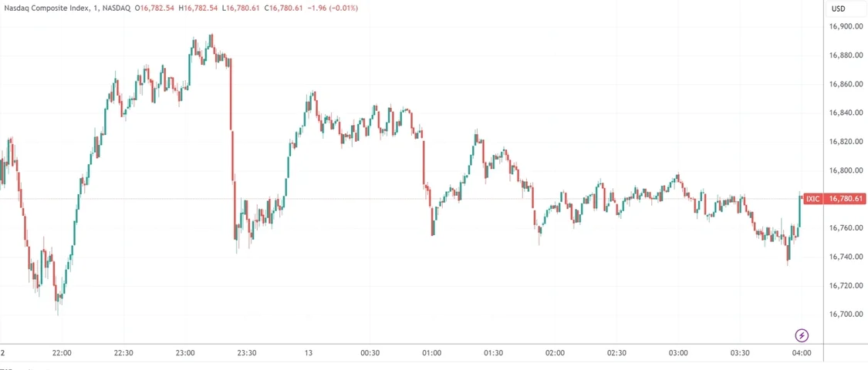Click the purple lightning bolt icon
Screen dimensions: 868x370
coord(802,335)
